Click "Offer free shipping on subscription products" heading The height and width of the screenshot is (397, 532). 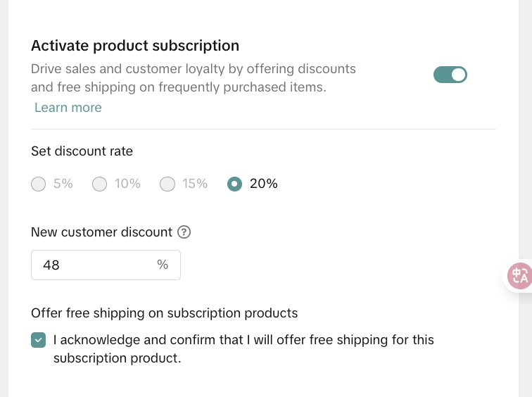point(165,313)
